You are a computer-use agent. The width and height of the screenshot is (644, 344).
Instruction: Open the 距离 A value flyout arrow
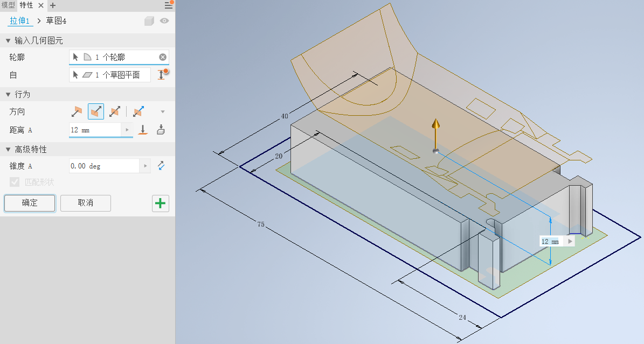pyautogui.click(x=127, y=130)
